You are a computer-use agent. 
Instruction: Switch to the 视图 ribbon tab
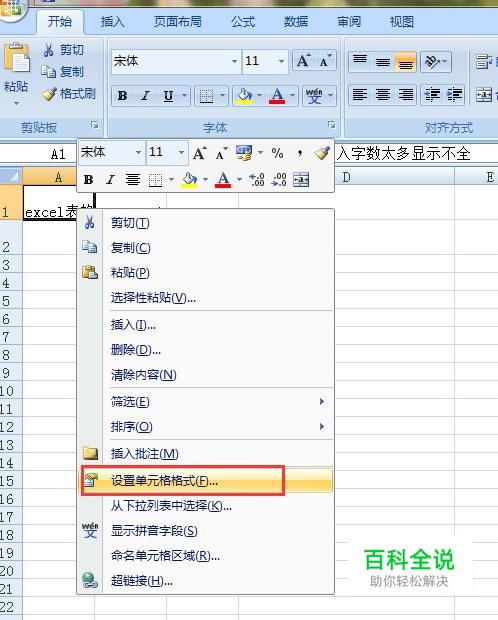tap(401, 21)
